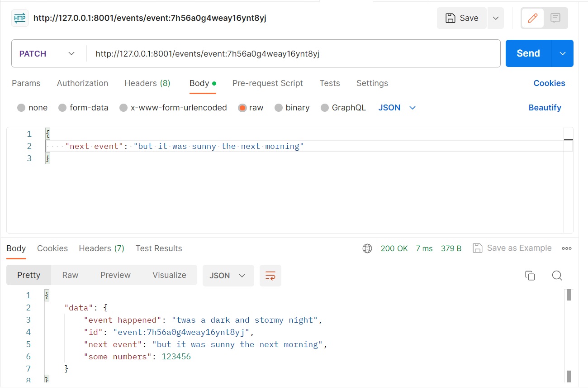Switch to response Headers (7) tab
Screen dimensions: 588x391
coord(101,248)
